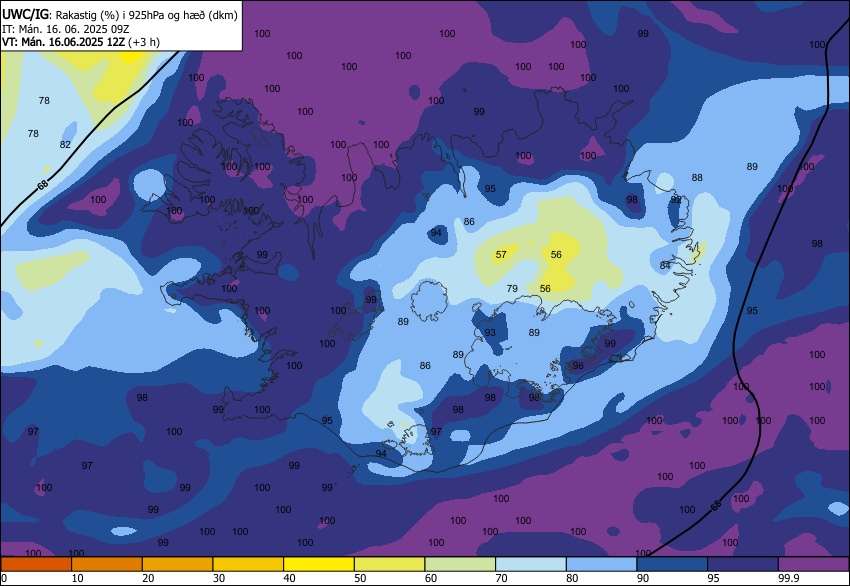This screenshot has height=586, width=850.
Task: Click the humidity value '93' on the map
Action: [490, 332]
